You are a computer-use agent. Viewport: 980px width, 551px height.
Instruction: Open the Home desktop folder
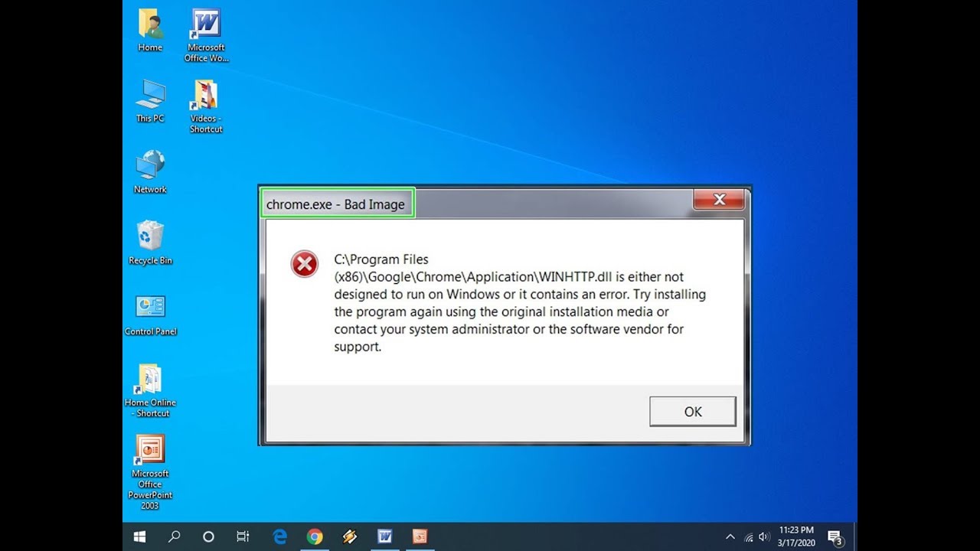click(150, 31)
